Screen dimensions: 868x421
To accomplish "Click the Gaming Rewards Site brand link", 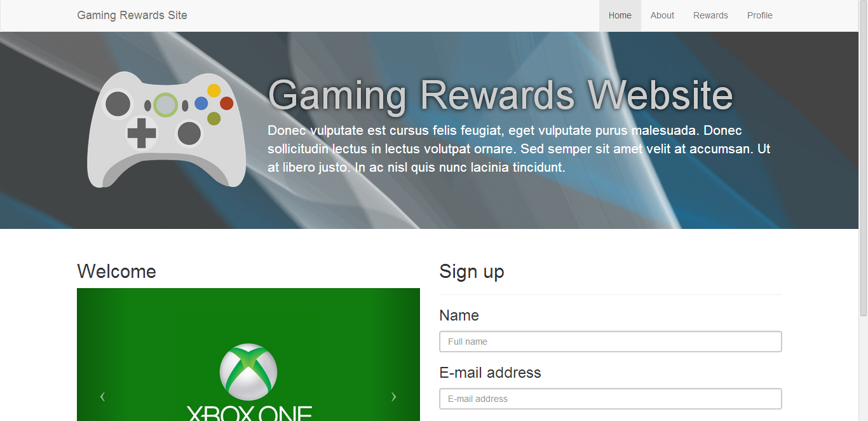I will coord(132,15).
